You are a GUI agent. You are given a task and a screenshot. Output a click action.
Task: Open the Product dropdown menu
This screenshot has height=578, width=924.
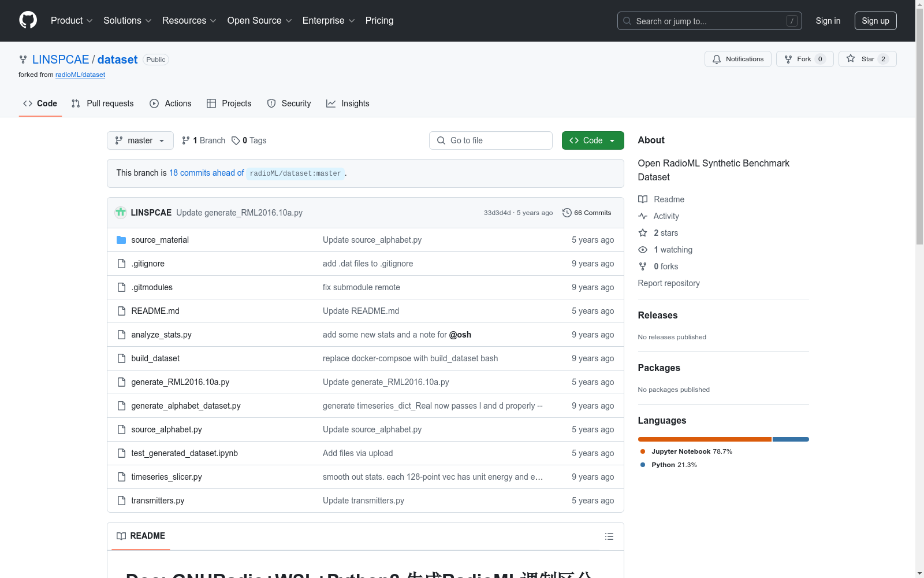(72, 20)
